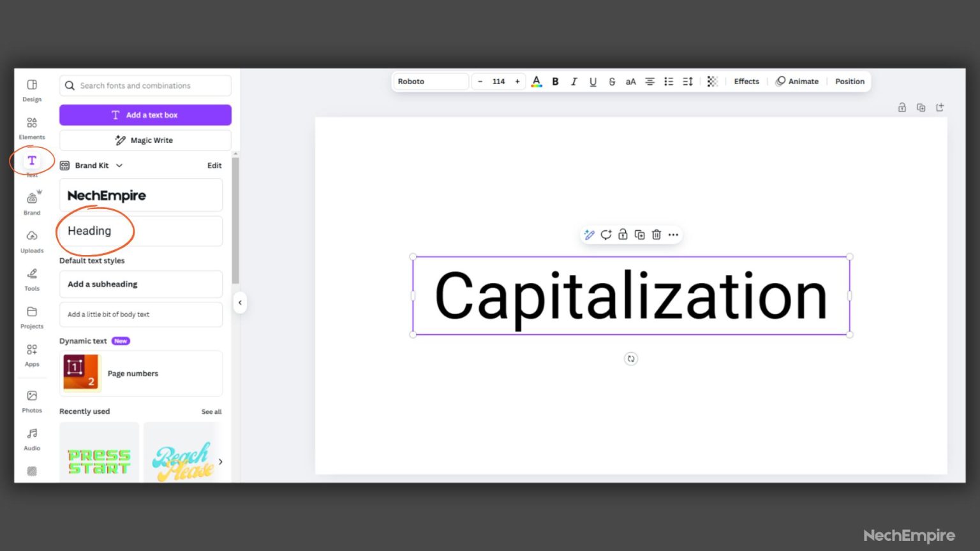The height and width of the screenshot is (551, 980).
Task: Open the Roboto font dropdown
Action: point(430,81)
